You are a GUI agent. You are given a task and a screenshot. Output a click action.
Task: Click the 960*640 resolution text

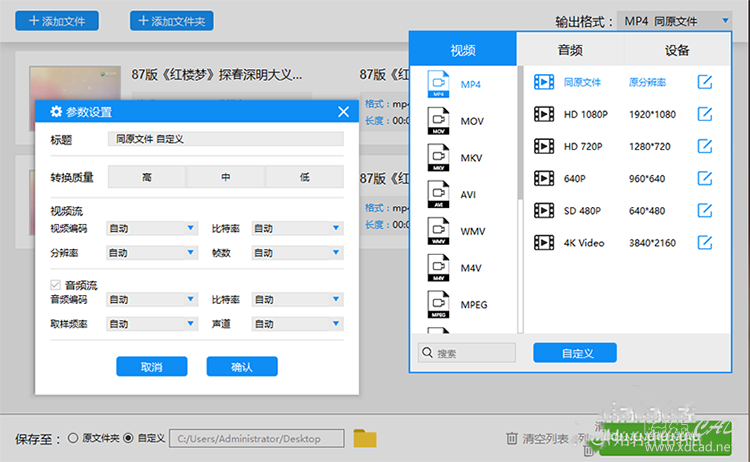(x=647, y=178)
